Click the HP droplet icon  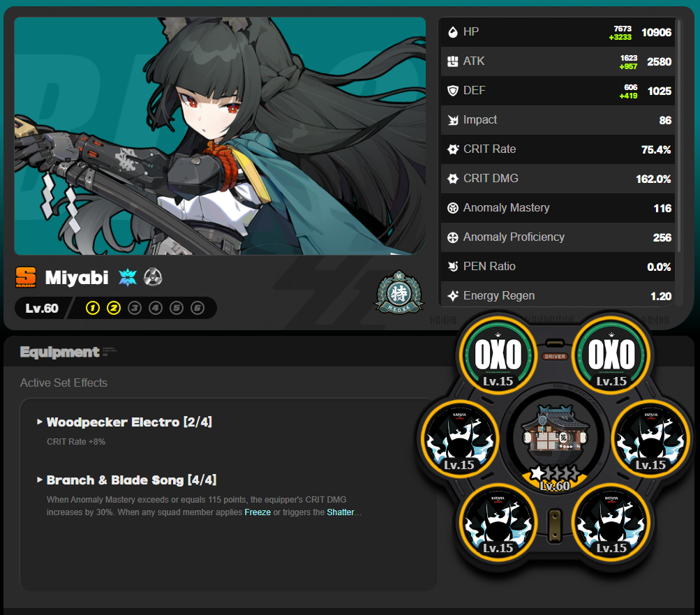(x=453, y=32)
